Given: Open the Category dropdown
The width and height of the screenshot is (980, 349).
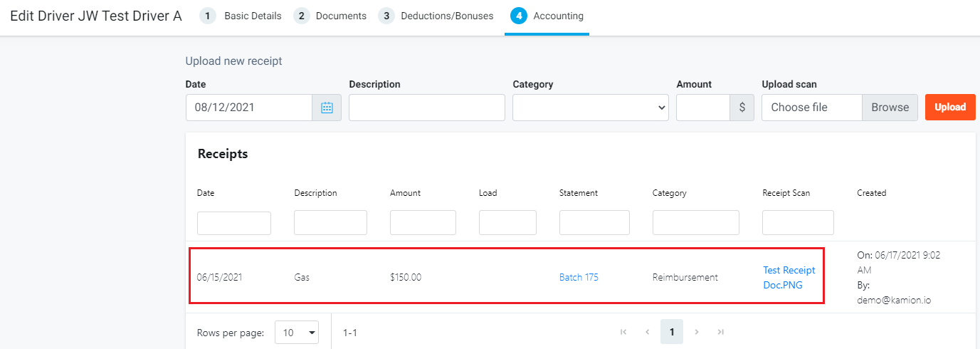Looking at the screenshot, I should (591, 108).
